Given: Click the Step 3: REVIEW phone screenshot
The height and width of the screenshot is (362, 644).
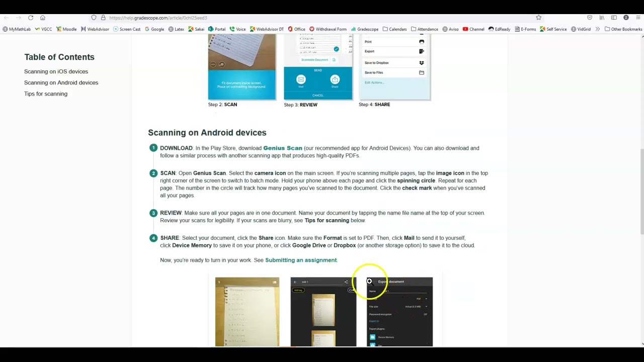Looking at the screenshot, I should coord(318,67).
